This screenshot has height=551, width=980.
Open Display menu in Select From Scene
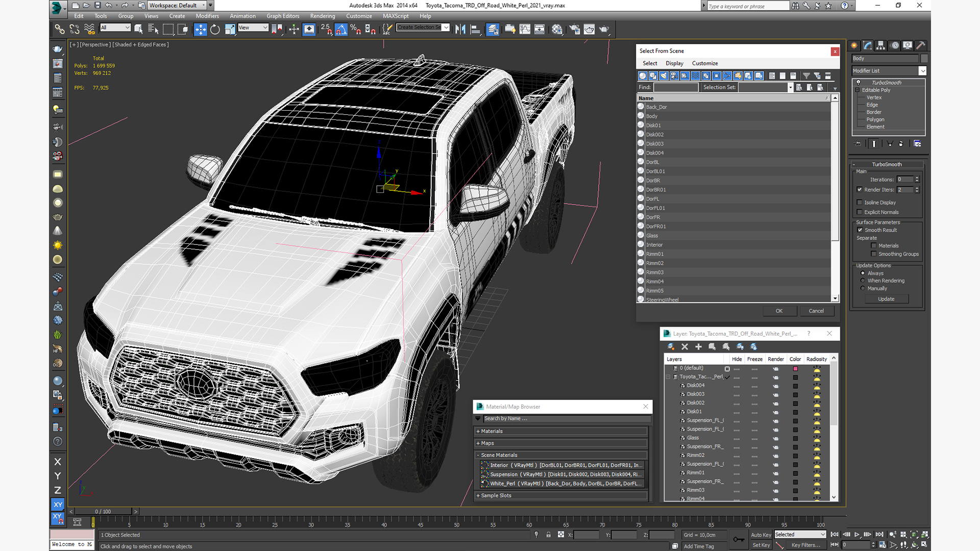point(674,63)
